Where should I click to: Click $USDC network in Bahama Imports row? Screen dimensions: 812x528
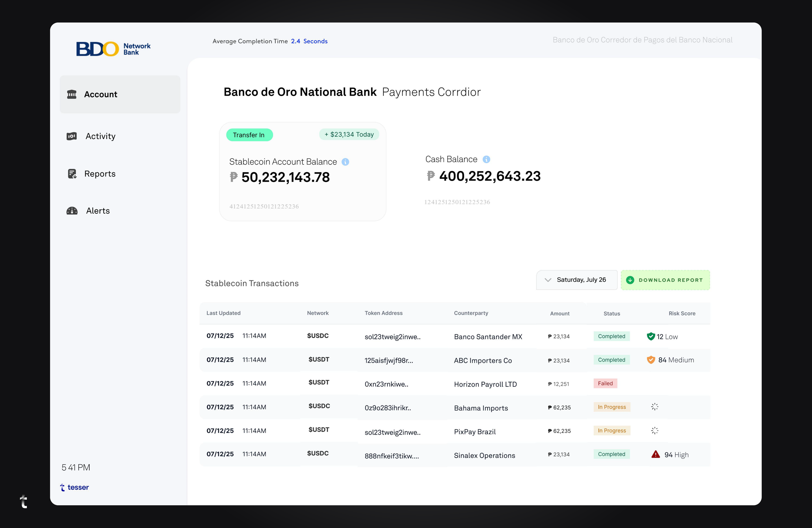[319, 406]
